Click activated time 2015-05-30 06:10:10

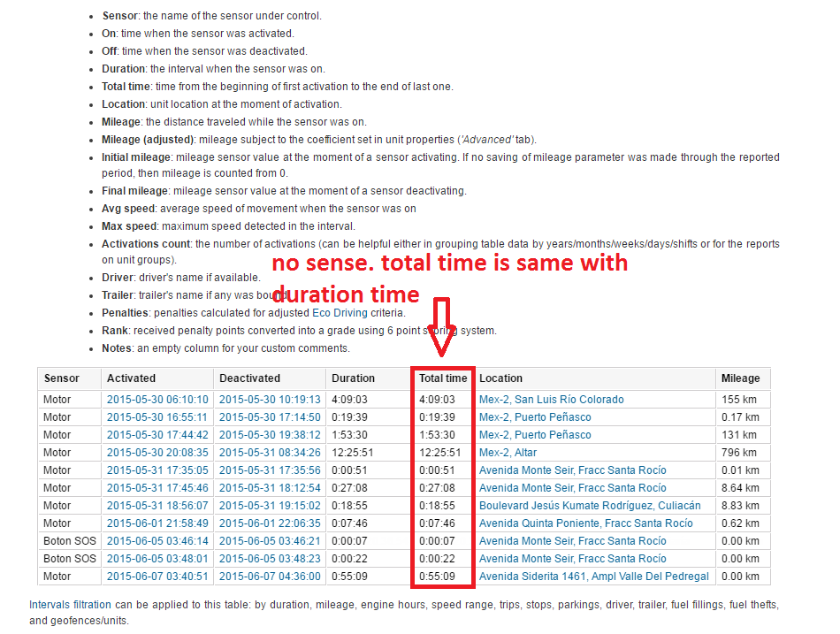(157, 400)
